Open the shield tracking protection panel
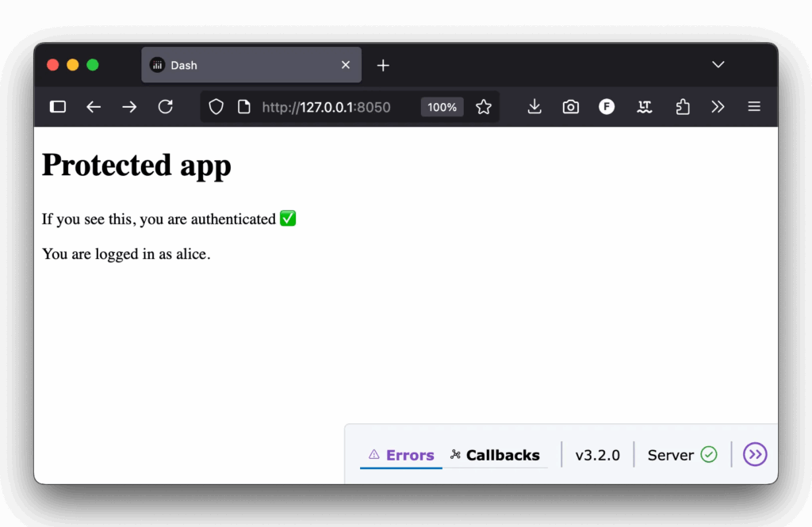Screen dimensions: 812x527 point(216,107)
